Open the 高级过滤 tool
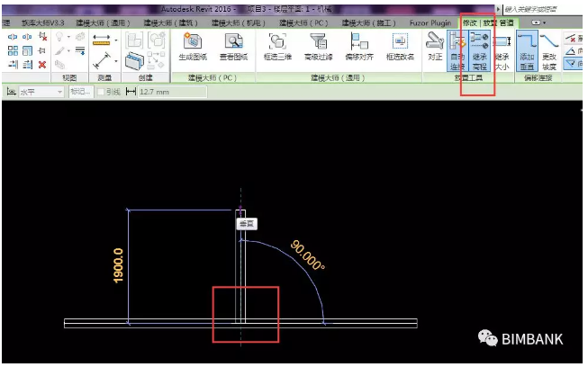588x367 pixels. [x=319, y=47]
